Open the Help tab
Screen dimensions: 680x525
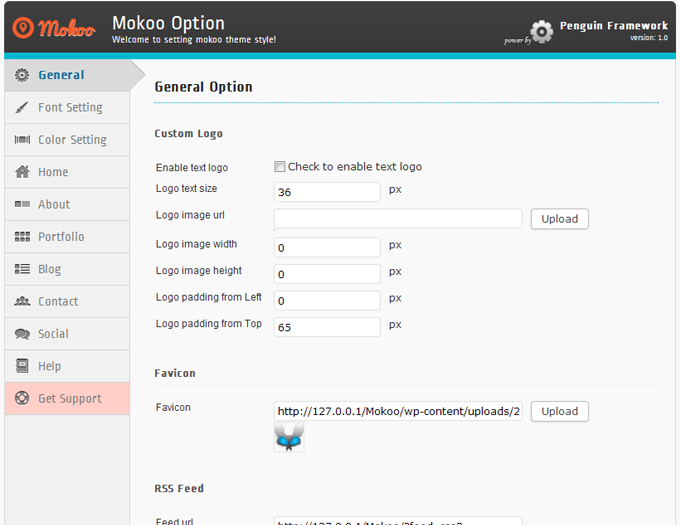[x=50, y=366]
